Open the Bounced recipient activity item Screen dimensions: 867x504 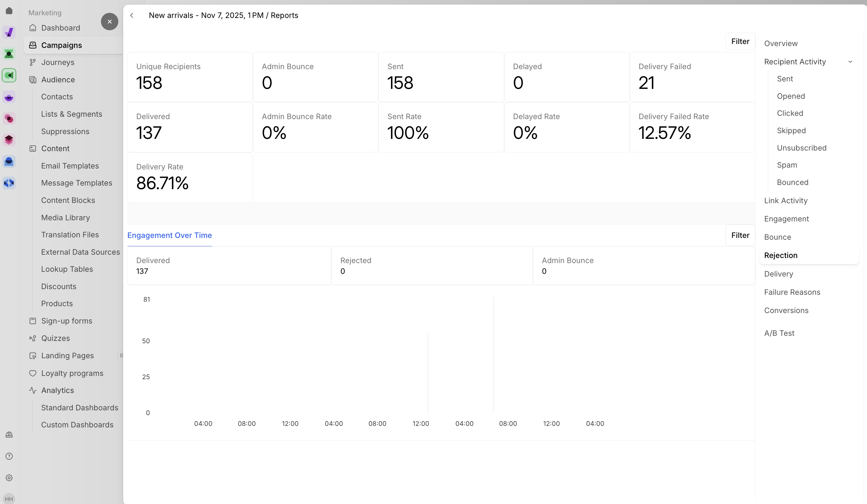792,182
